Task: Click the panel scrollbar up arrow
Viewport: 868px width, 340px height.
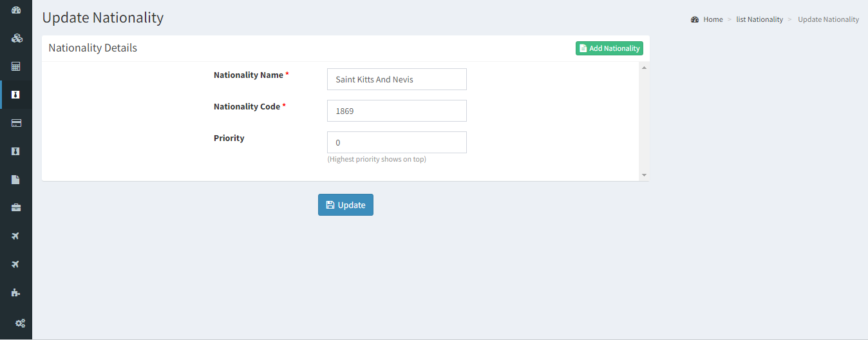Action: click(x=644, y=67)
